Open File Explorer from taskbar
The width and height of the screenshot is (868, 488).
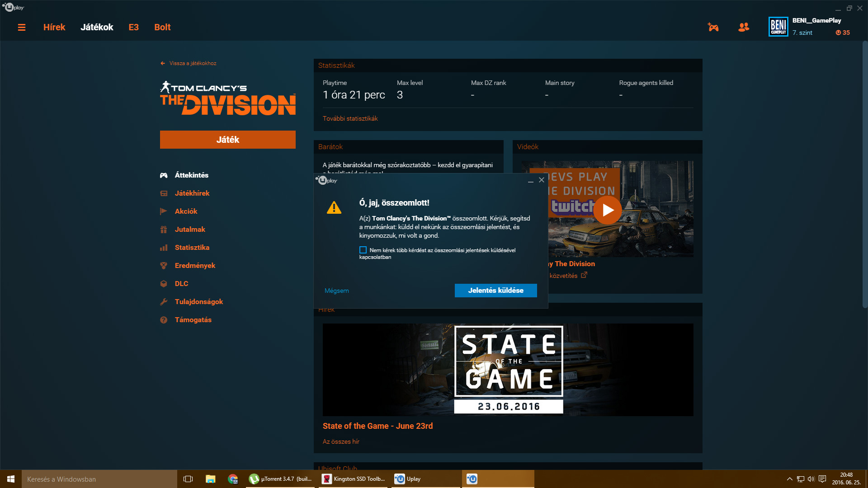click(210, 479)
